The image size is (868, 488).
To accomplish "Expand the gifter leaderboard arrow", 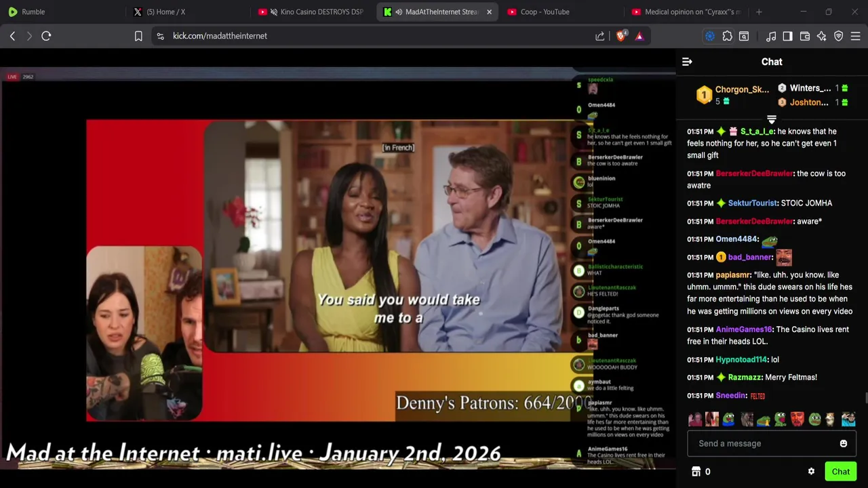I will point(772,120).
